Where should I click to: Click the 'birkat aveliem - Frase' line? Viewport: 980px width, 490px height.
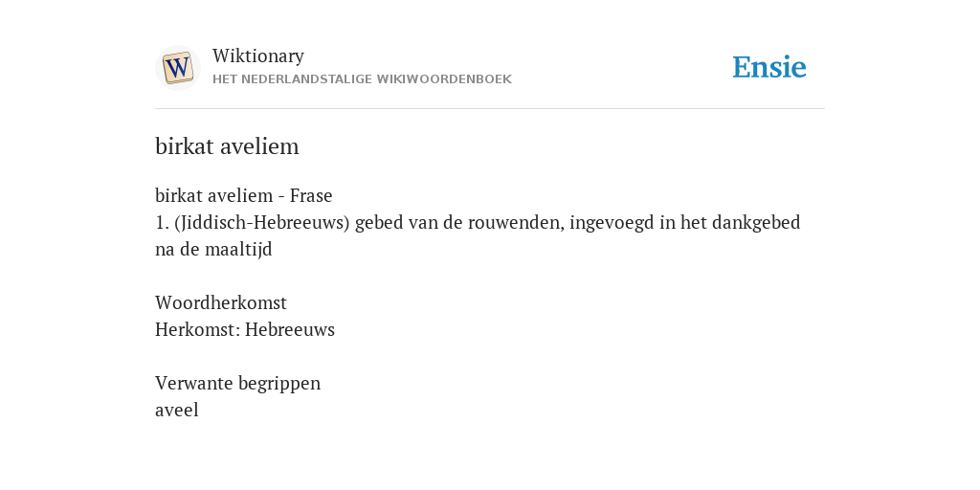click(x=244, y=195)
